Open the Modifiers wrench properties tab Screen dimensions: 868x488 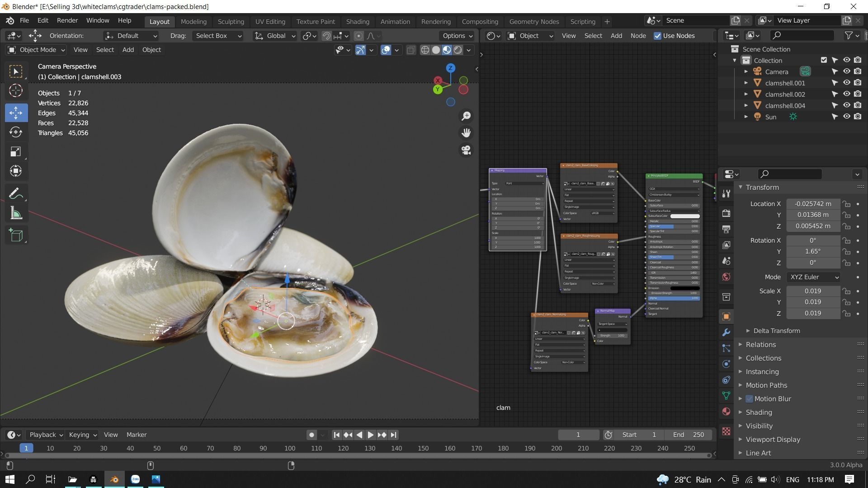pos(726,332)
